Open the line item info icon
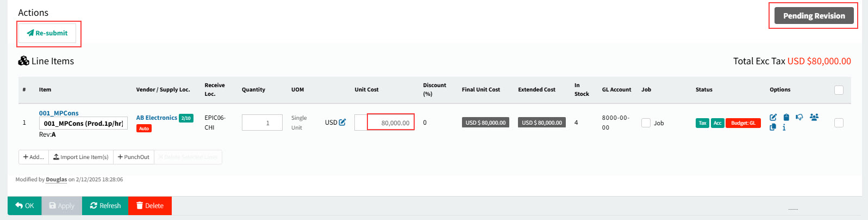The width and height of the screenshot is (868, 220). (784, 127)
